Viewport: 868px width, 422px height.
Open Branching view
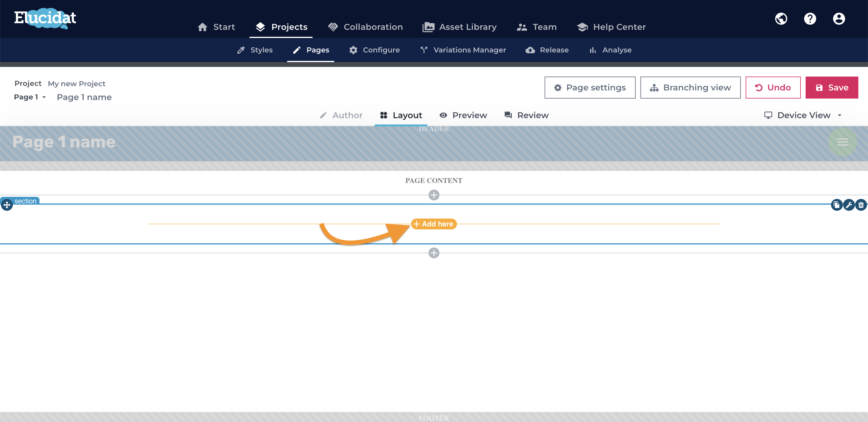pos(690,88)
